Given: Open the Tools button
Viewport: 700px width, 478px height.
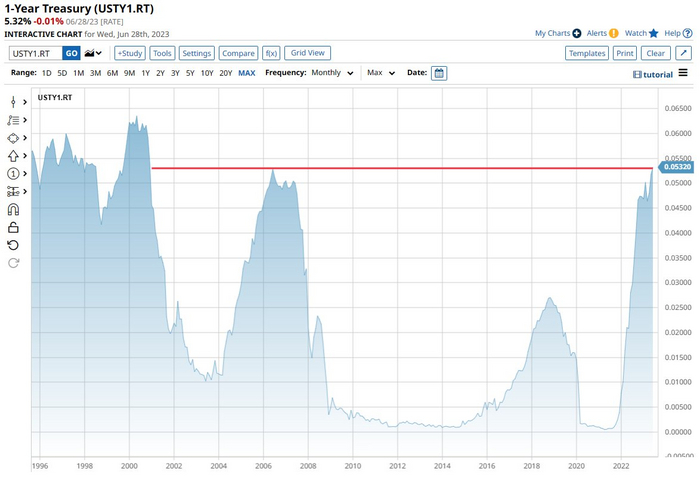Looking at the screenshot, I should pos(162,53).
